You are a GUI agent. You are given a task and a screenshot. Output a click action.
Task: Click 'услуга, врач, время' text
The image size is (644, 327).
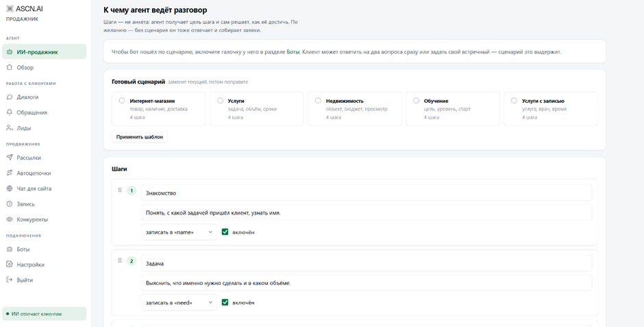pyautogui.click(x=544, y=109)
